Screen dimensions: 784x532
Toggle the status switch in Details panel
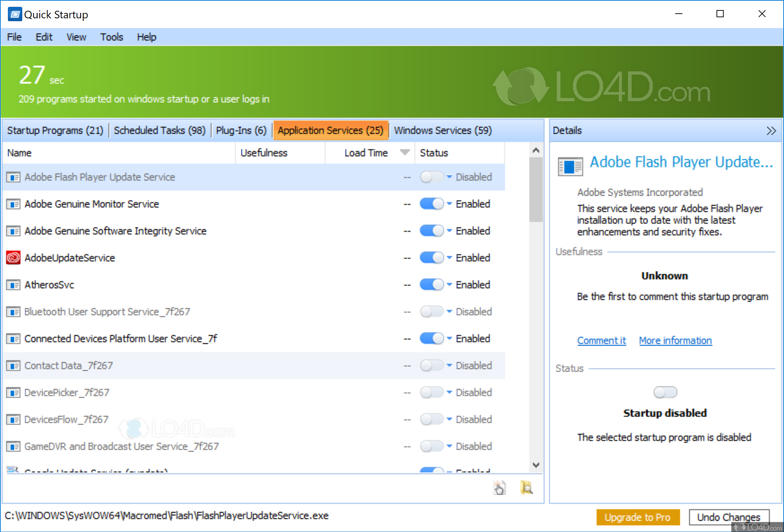[x=665, y=392]
